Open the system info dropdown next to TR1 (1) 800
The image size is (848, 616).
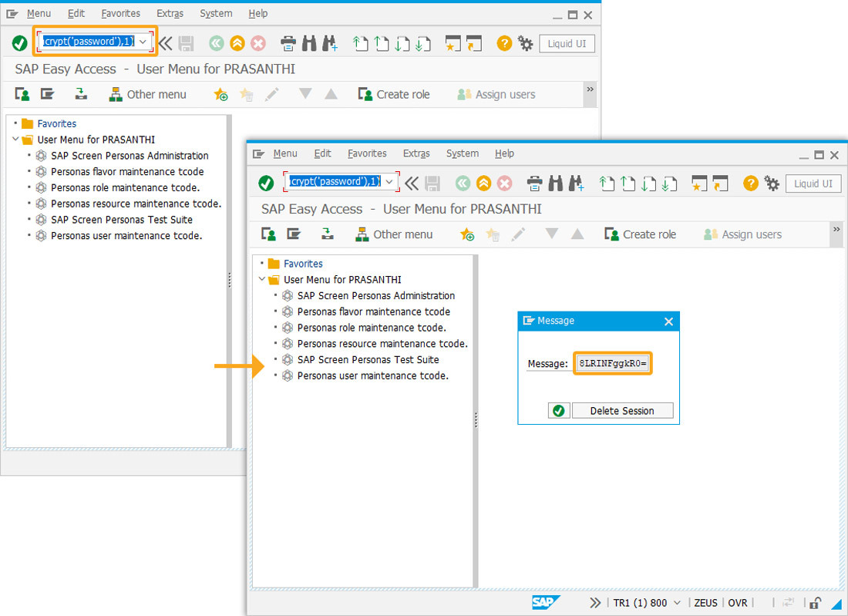point(677,602)
